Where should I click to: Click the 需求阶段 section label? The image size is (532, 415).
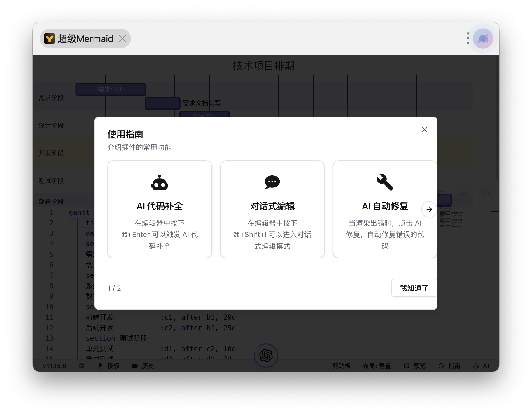51,98
